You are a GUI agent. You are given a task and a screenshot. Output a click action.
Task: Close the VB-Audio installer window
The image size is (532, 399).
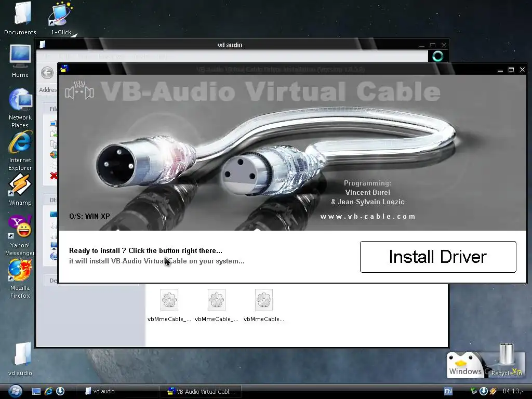coord(523,70)
